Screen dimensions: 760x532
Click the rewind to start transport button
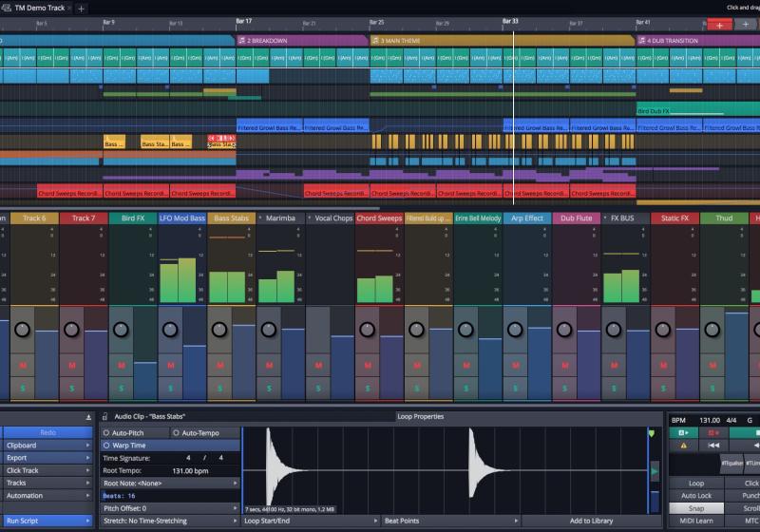pyautogui.click(x=713, y=446)
